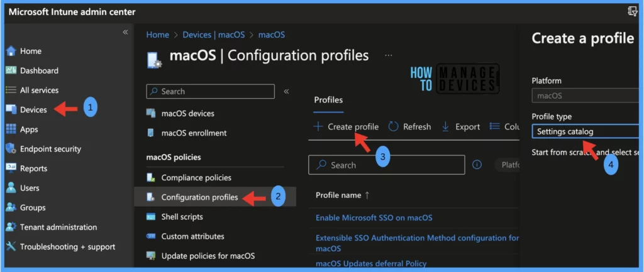The width and height of the screenshot is (644, 272).
Task: Open macOS Updates deferral Policy profile
Action: point(371,263)
